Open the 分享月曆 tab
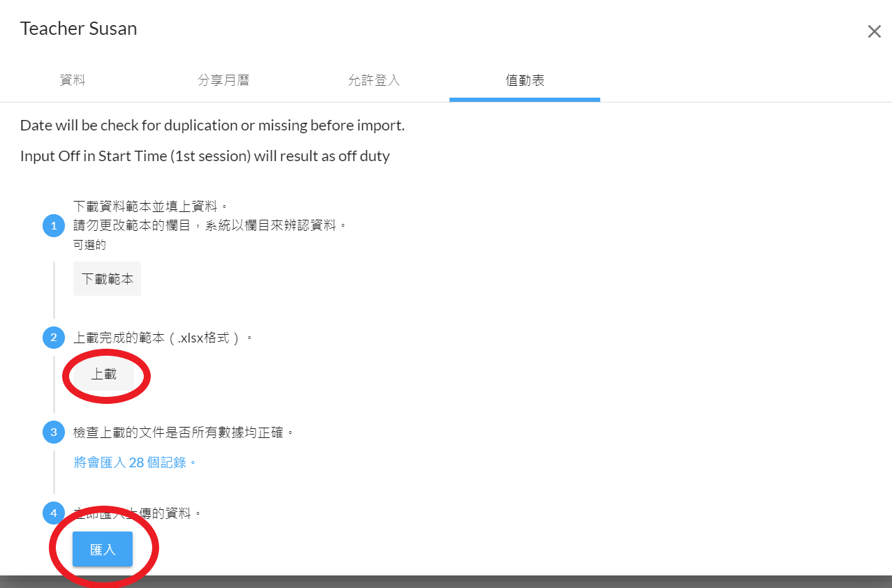Screen dimensions: 892x588 click(223, 80)
